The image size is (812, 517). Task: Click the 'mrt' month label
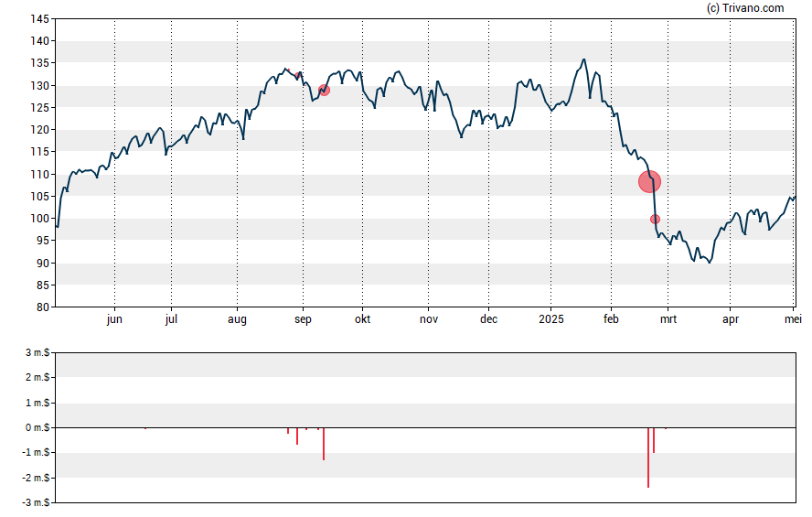[668, 319]
